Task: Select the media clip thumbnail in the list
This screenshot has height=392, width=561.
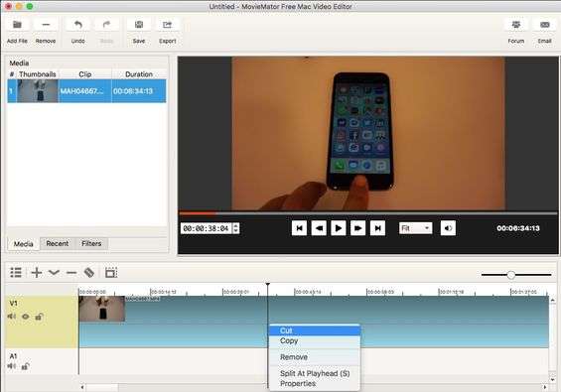Action: 38,91
